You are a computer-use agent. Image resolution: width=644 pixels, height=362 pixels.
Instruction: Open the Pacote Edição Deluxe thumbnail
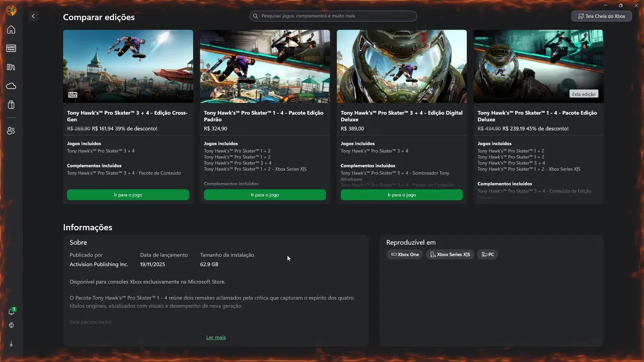pyautogui.click(x=538, y=66)
